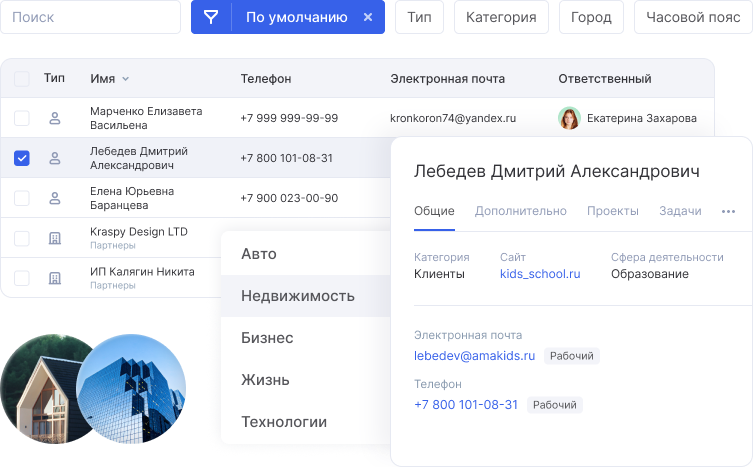Viewport: 753px width, 467px height.
Task: Open the Часовой пояс filter dropdown
Action: pyautogui.click(x=693, y=17)
